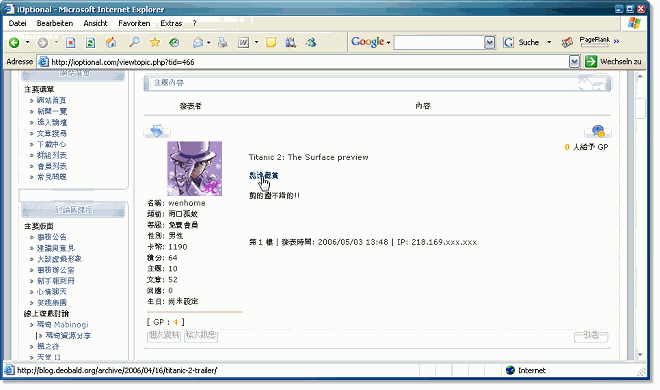The image size is (660, 390).
Task: Click the scrollbar up arrow
Action: click(x=640, y=77)
